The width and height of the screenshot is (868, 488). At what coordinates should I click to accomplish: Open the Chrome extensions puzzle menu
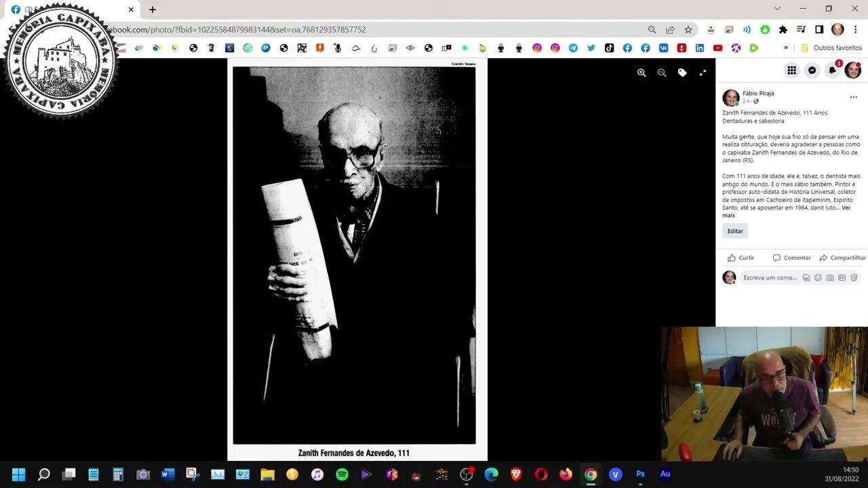pyautogui.click(x=783, y=30)
